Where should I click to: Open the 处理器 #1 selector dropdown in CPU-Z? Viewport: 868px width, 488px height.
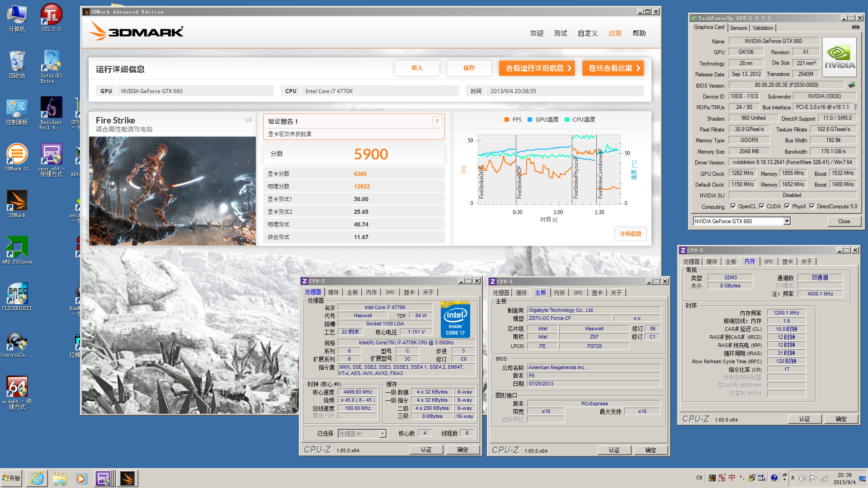pyautogui.click(x=382, y=434)
